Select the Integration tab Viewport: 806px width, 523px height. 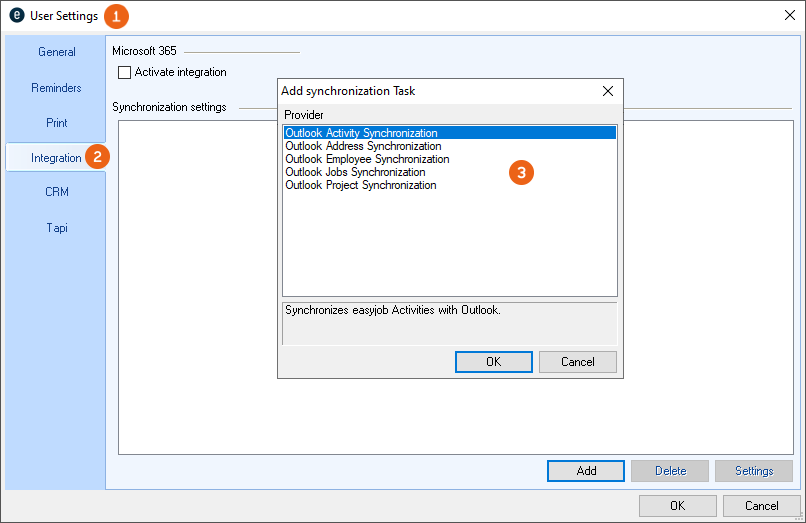56,158
